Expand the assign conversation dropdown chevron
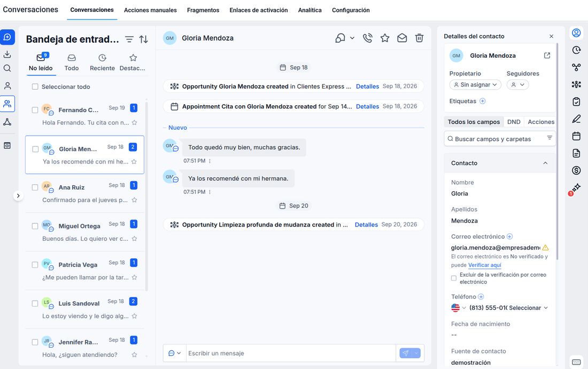Image resolution: width=588 pixels, height=369 pixels. tap(352, 38)
